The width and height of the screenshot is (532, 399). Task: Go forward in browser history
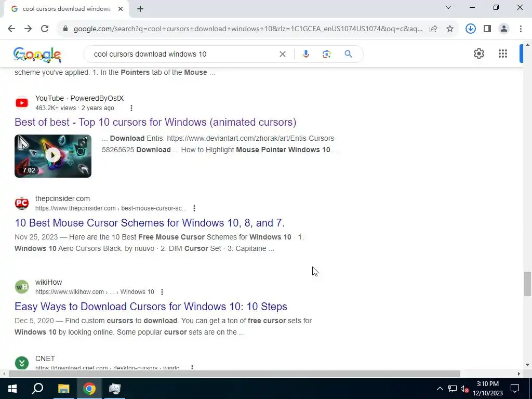coord(28,29)
